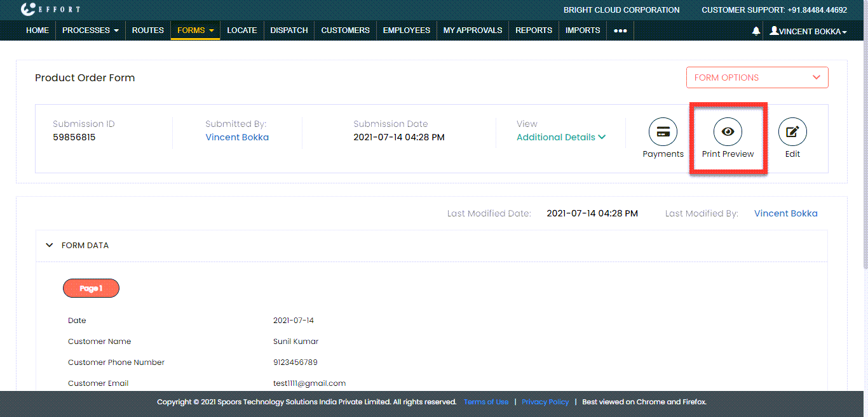
Task: Click the Effort logo
Action: click(x=51, y=10)
